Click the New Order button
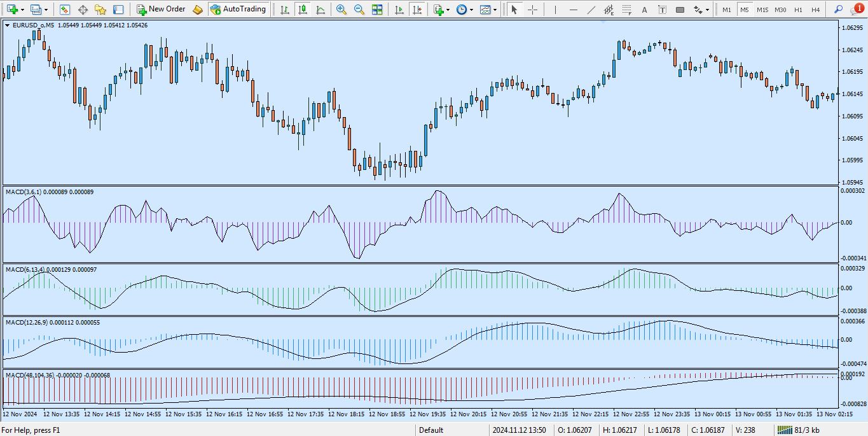 [161, 10]
